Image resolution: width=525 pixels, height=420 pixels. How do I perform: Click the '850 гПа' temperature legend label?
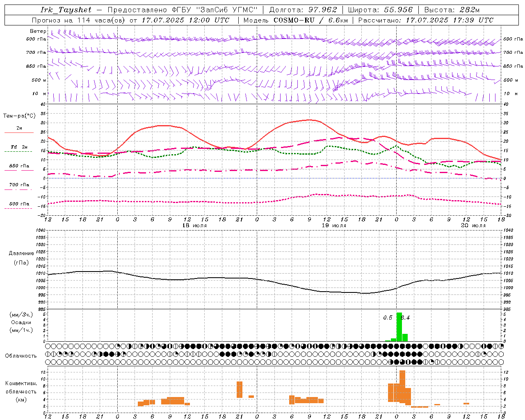click(x=19, y=166)
